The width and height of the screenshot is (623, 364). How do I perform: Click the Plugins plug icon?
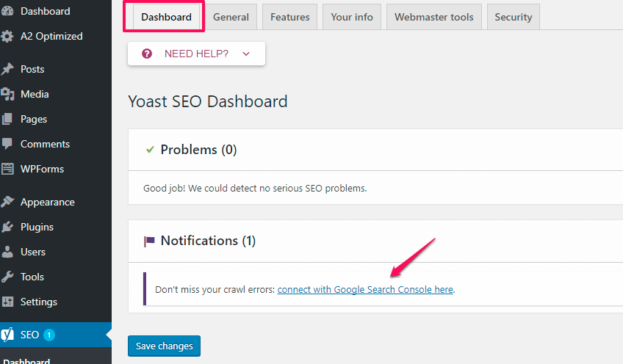pos(7,227)
